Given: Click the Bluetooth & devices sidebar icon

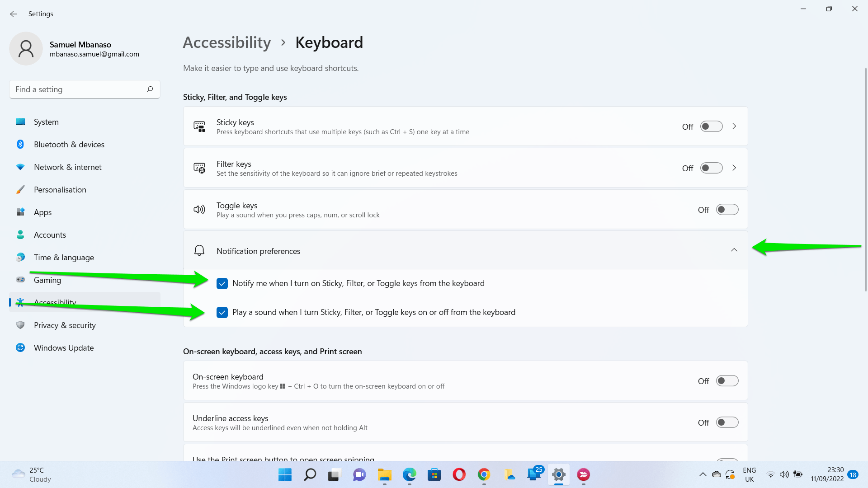Looking at the screenshot, I should click(x=20, y=144).
